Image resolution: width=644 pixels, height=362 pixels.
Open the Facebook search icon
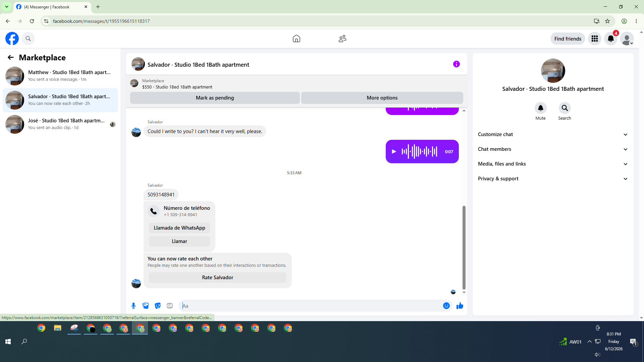coord(28,39)
